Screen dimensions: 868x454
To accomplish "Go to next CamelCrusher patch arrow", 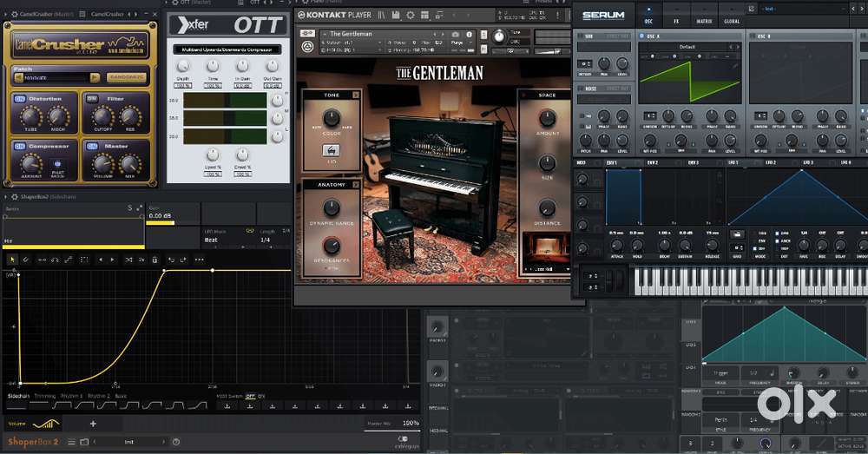I will (95, 77).
